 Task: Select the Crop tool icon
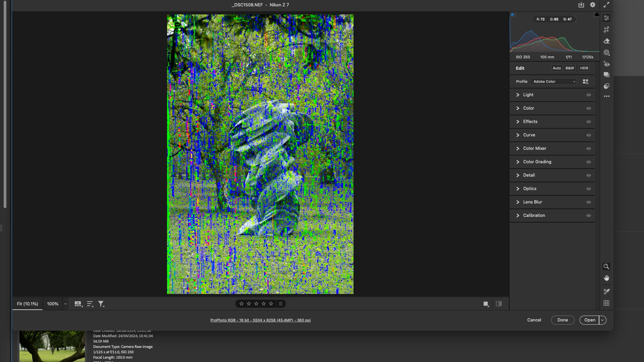pos(606,29)
